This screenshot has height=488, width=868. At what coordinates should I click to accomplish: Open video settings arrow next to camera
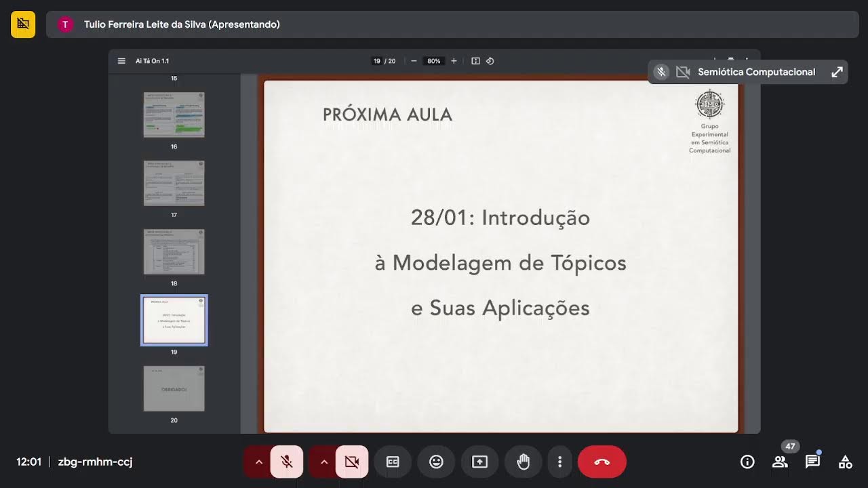pos(323,462)
